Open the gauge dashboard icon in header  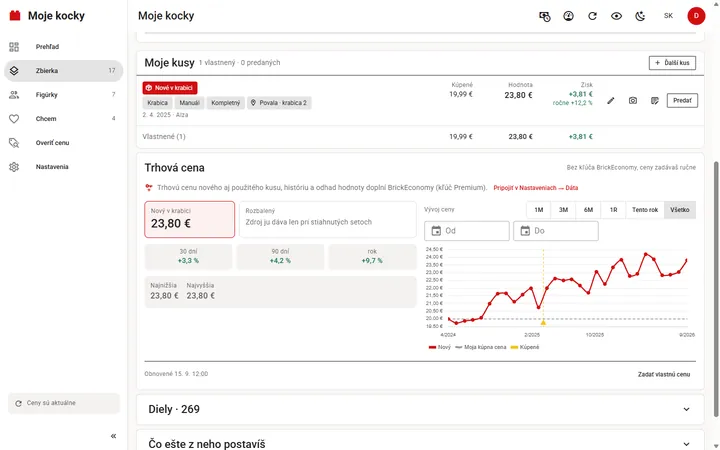(x=568, y=16)
